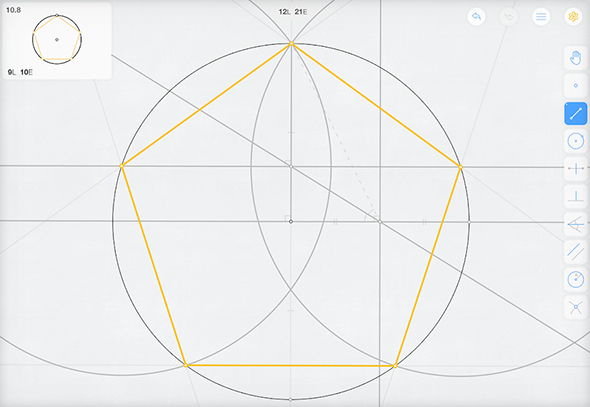Click the greyed-out redo arrow
590x407 pixels.
click(509, 17)
